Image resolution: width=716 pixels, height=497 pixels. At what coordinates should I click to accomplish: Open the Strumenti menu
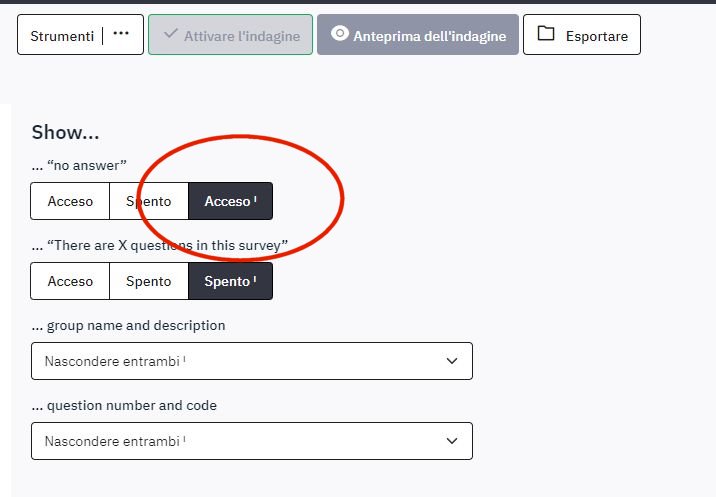(x=61, y=36)
